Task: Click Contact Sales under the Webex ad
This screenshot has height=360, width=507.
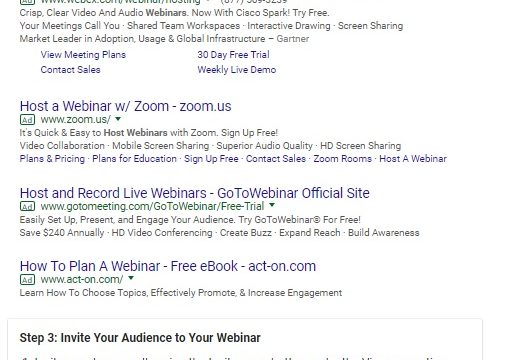Action: (x=70, y=70)
